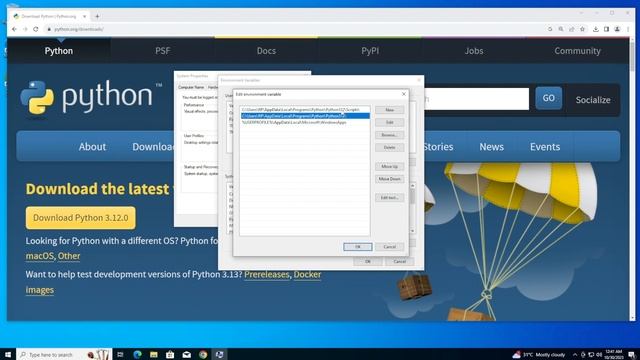Open the notification center icon
This screenshot has height=360, width=640.
631,354
